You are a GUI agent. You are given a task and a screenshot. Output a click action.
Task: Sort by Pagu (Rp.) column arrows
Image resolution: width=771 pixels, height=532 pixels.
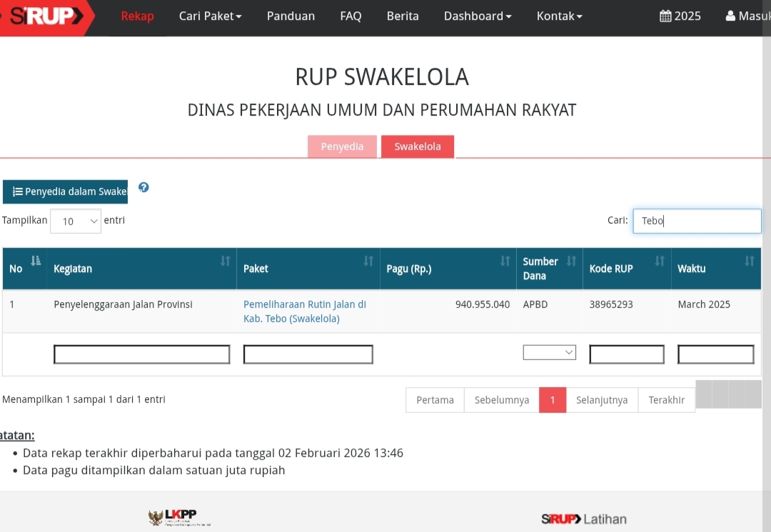pyautogui.click(x=505, y=261)
